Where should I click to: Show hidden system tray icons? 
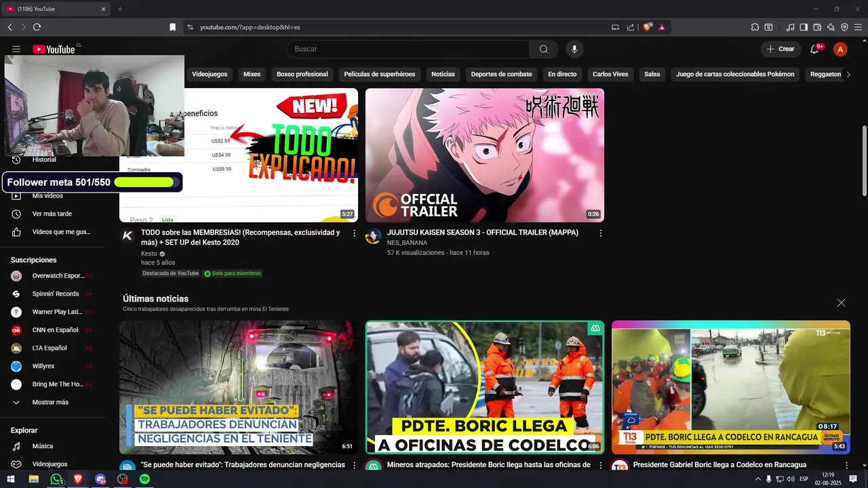click(x=758, y=479)
